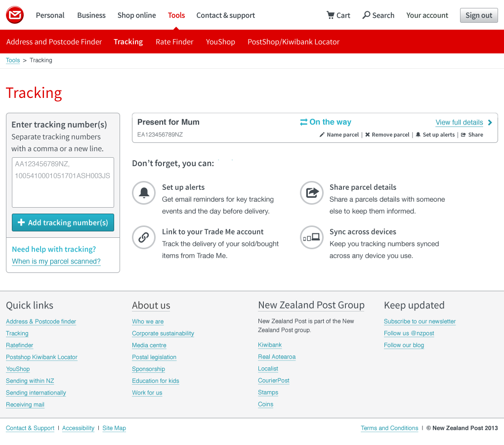Image resolution: width=504 pixels, height=445 pixels.
Task: View full details of the parcel
Action: 459,123
